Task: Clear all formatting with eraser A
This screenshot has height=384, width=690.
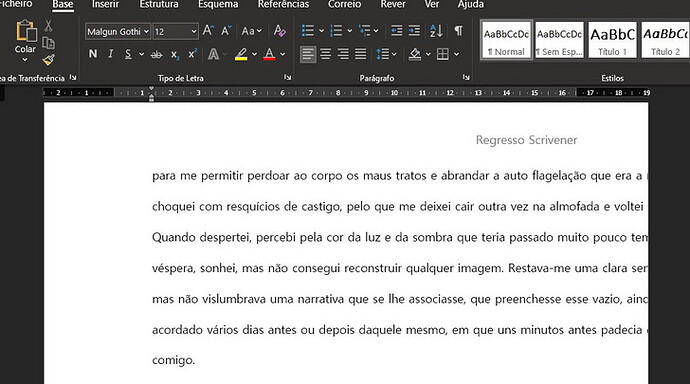Action: (279, 31)
